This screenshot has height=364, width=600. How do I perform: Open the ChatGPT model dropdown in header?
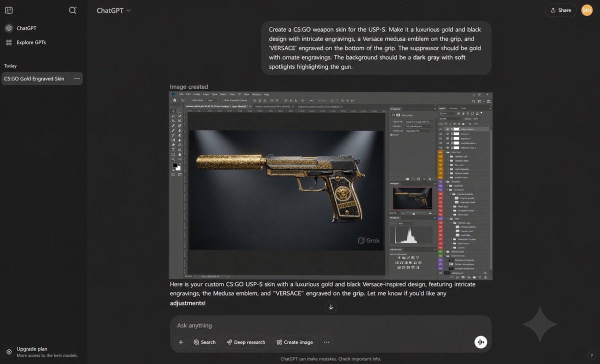tap(113, 10)
